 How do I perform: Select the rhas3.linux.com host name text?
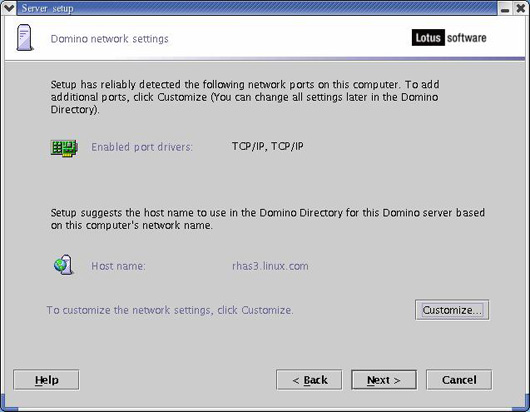pyautogui.click(x=270, y=266)
